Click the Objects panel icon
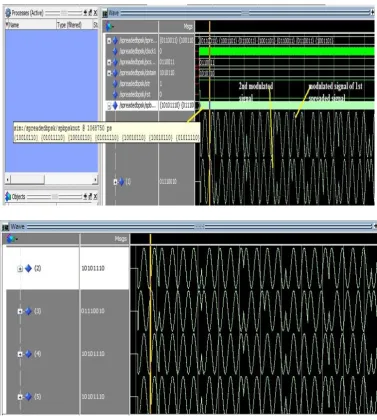This screenshot has width=377, height=420. pyautogui.click(x=8, y=197)
